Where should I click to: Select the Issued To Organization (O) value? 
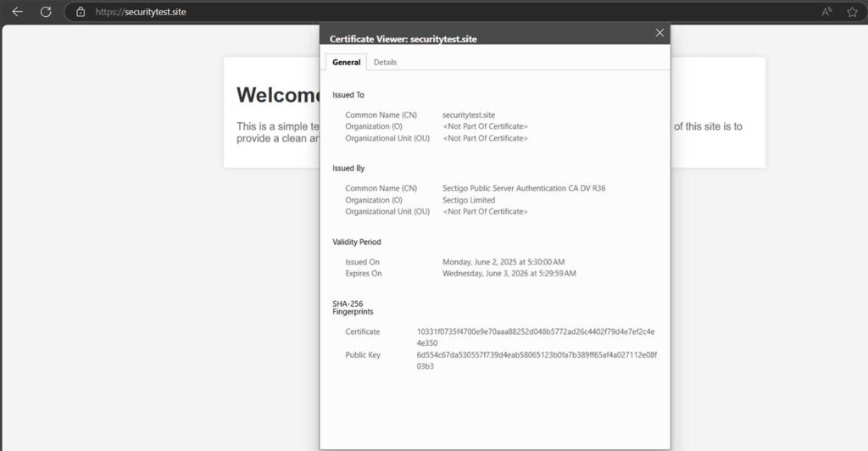click(x=485, y=126)
